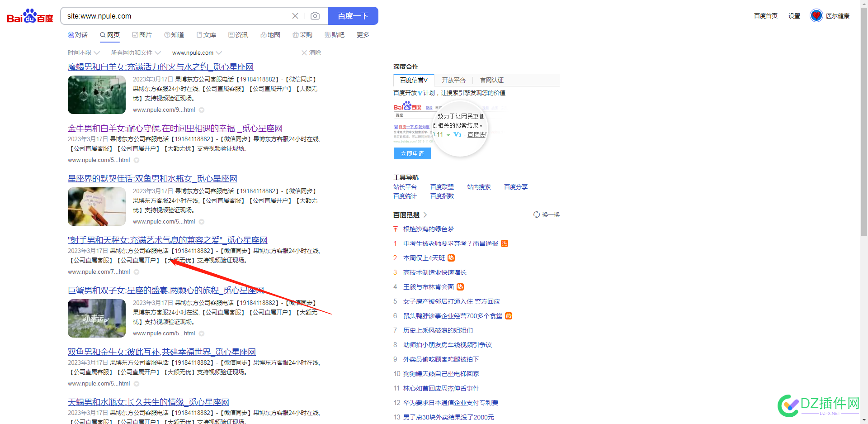This screenshot has width=868, height=424.
Task: Expand the 所有网页和文件 dropdown
Action: pos(136,53)
